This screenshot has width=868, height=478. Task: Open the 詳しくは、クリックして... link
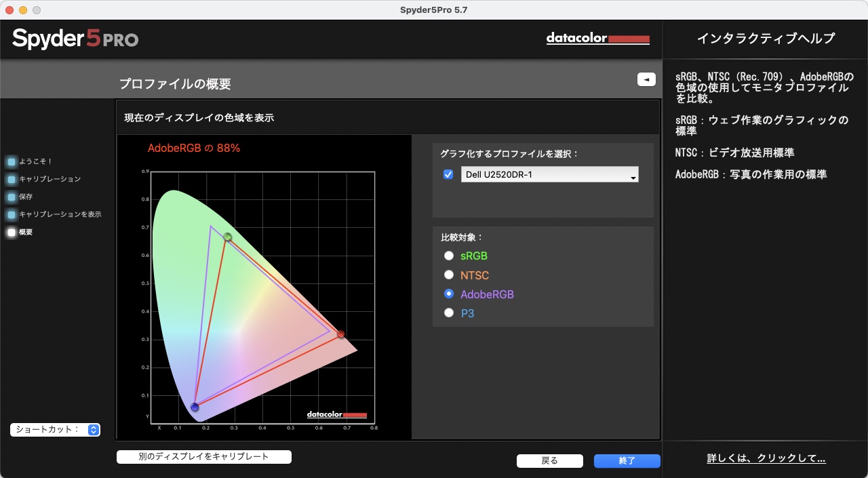coord(766,459)
